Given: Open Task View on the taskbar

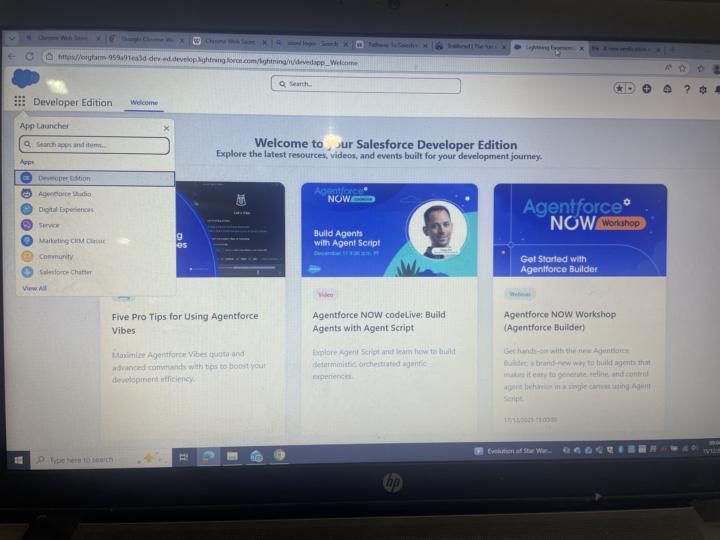Looking at the screenshot, I should point(183,457).
